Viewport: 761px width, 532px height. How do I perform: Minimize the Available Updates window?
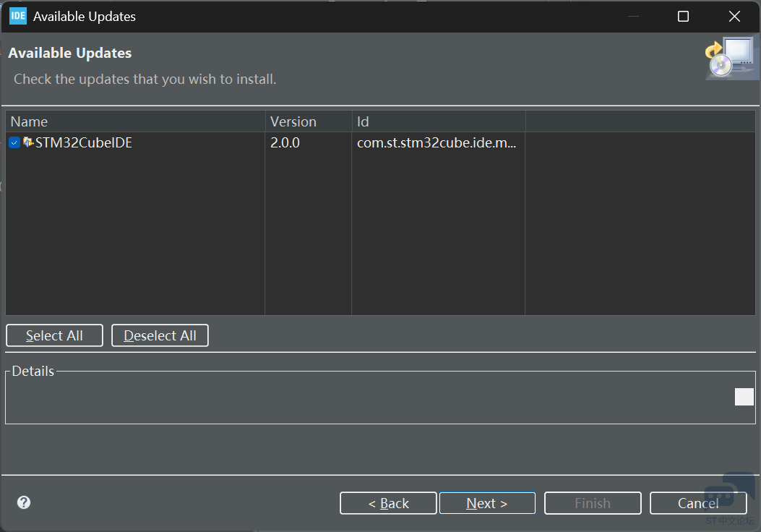633,17
